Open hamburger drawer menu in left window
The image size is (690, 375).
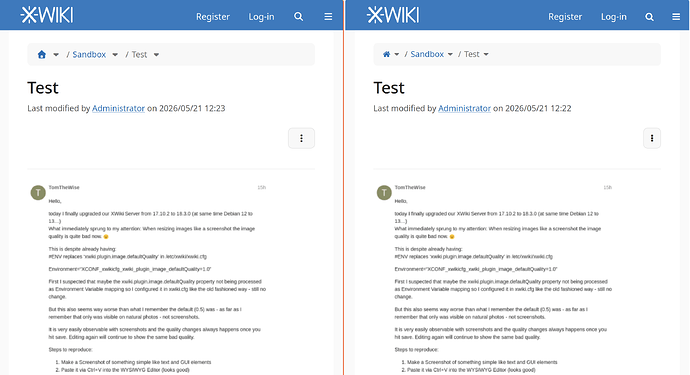328,17
